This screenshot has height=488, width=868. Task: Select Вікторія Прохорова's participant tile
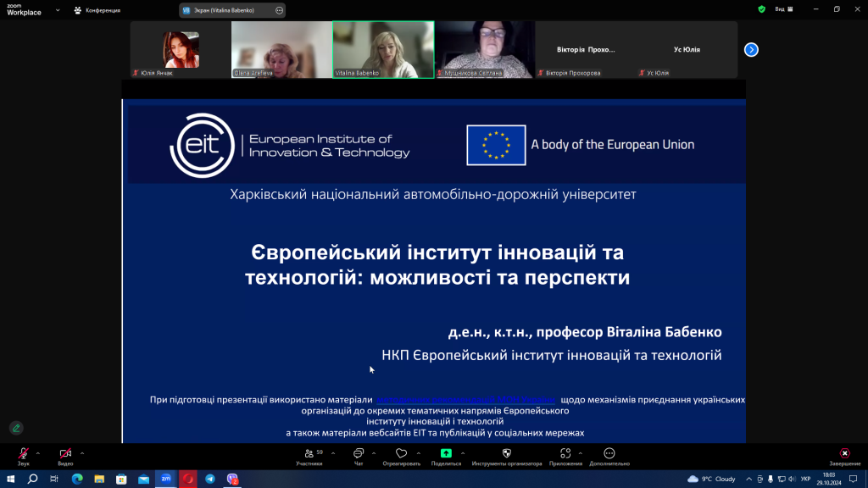click(x=586, y=50)
